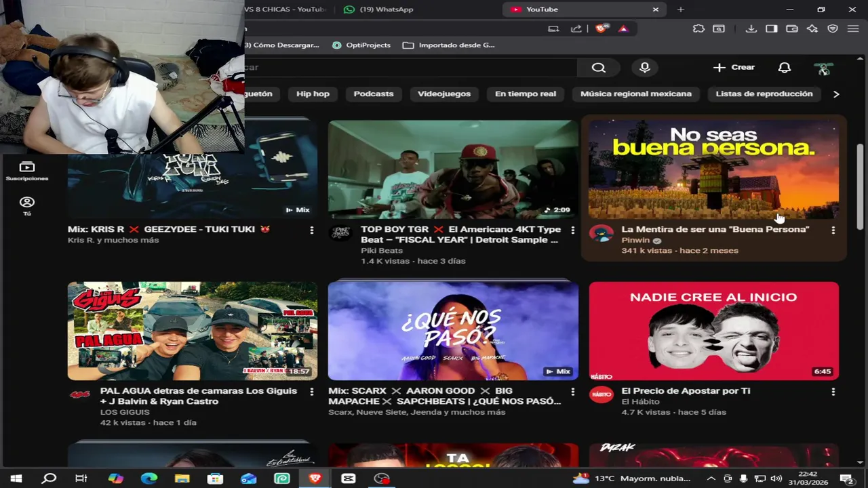Select the En tiempo real chip
Screen dimensions: 868x488
click(526, 94)
